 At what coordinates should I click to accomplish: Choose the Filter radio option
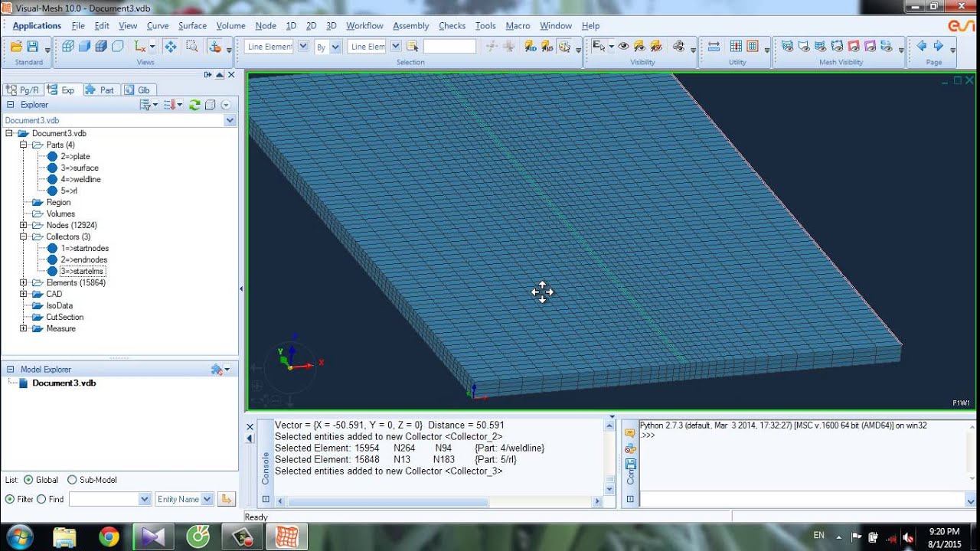(10, 499)
